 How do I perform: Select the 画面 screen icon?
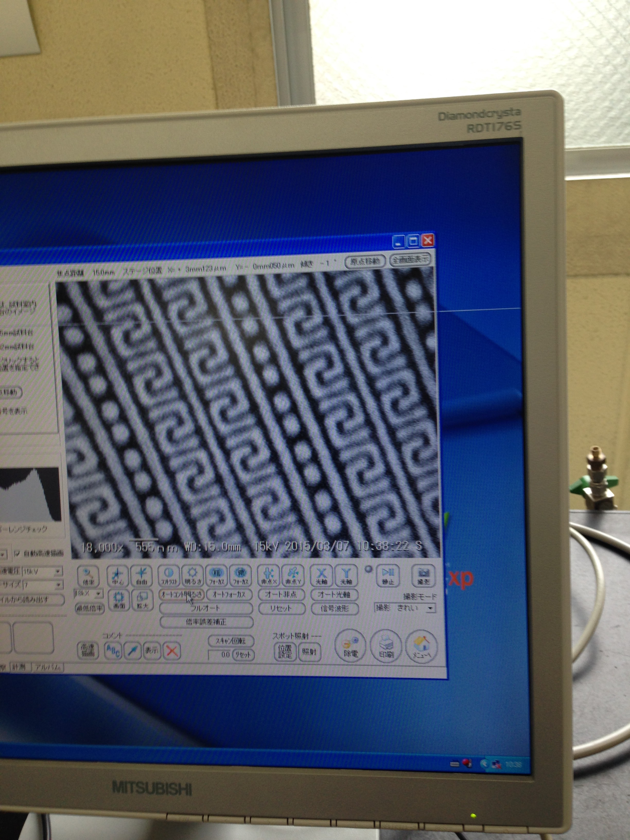tap(119, 600)
